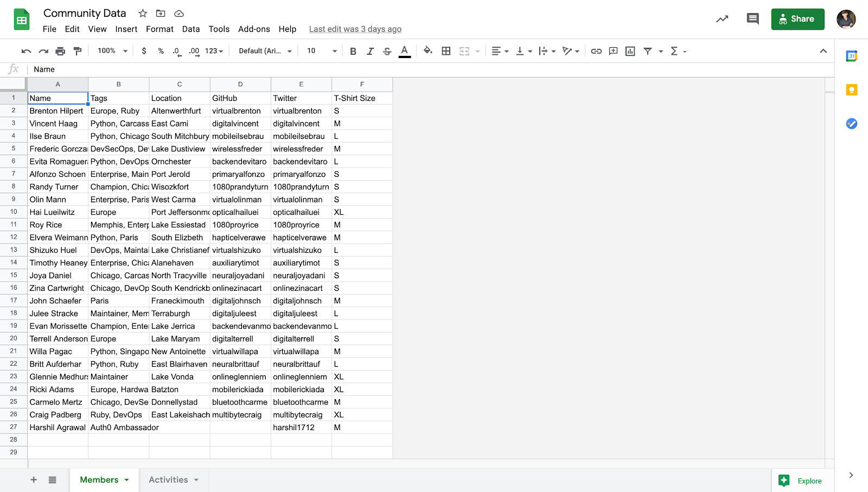Click the paint format tool
Screen dimensions: 868x492
[77, 50]
